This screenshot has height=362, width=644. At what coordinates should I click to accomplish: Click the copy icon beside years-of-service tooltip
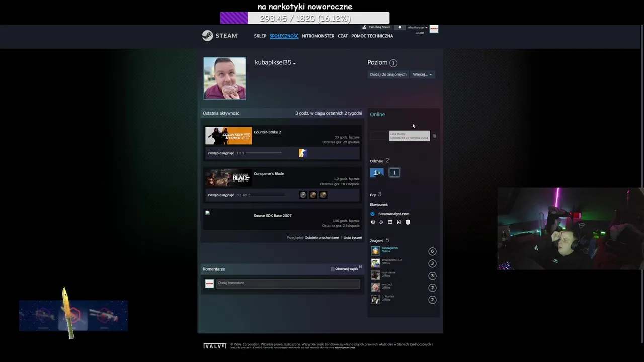pyautogui.click(x=434, y=136)
